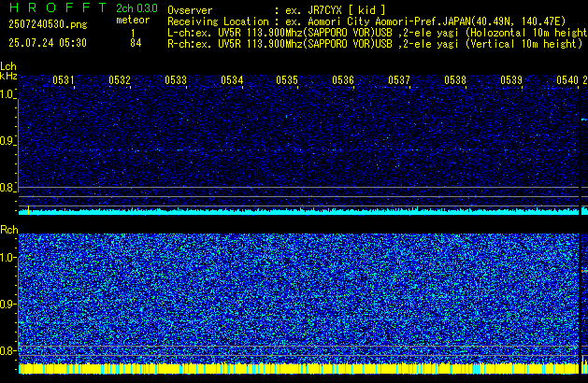Viewport: 588px width, 383px height.
Task: Click the 0531 time marker
Action: click(x=64, y=80)
